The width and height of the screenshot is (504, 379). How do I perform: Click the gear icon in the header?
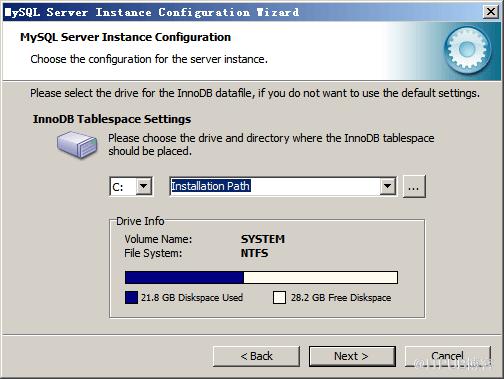[468, 49]
